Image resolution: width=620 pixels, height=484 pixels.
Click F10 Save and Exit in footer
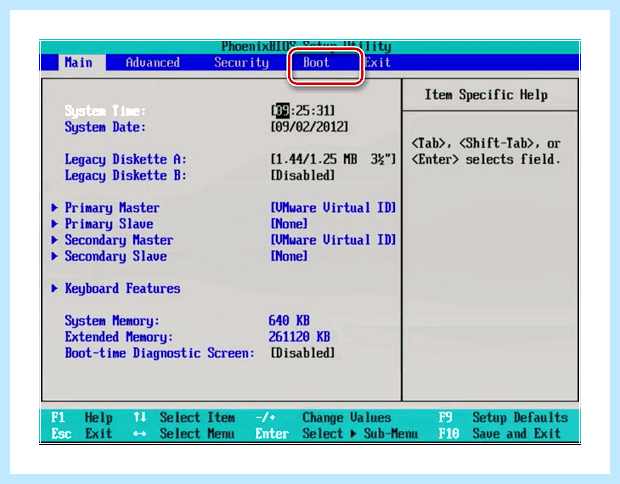click(500, 434)
